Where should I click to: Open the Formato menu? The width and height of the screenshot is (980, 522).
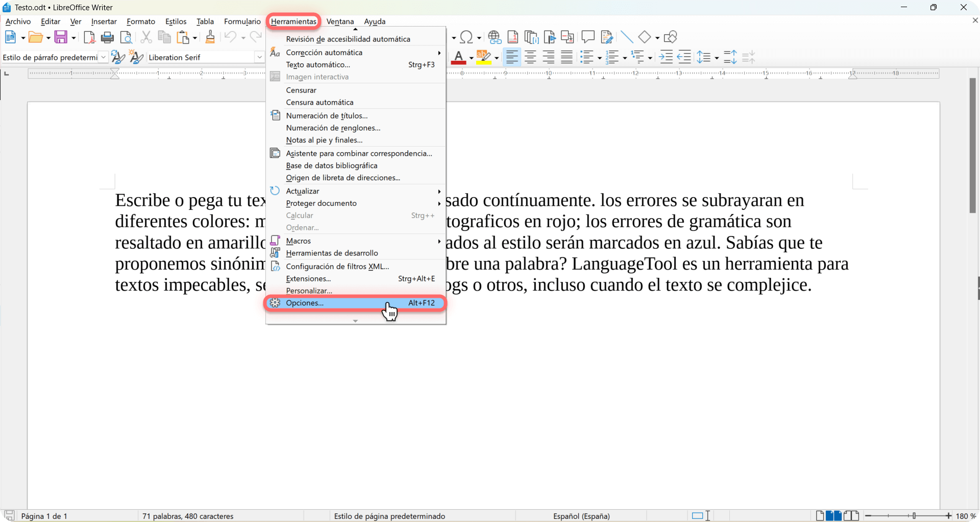point(141,21)
